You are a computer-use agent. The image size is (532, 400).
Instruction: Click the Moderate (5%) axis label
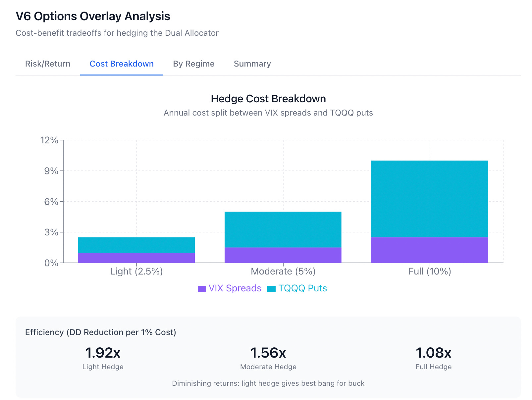tap(283, 272)
